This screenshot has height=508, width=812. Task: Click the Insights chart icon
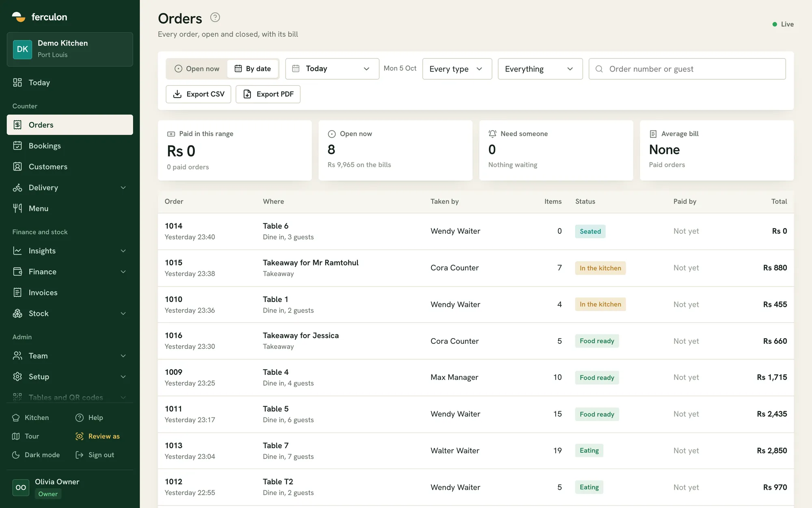point(17,251)
